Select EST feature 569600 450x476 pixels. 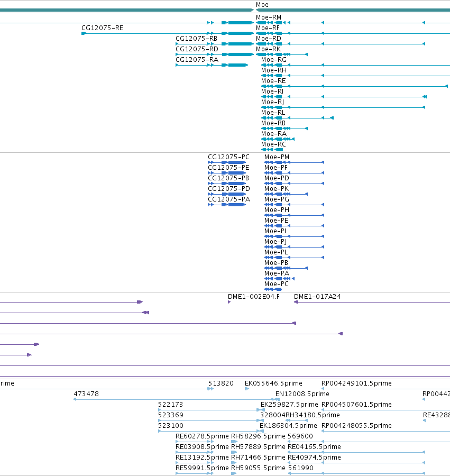coord(300,436)
